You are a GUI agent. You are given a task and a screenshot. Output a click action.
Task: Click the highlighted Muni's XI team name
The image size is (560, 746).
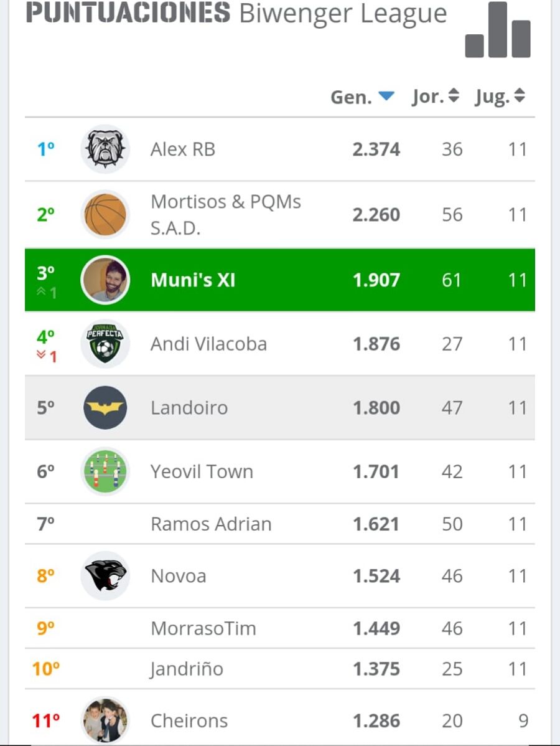click(x=193, y=280)
